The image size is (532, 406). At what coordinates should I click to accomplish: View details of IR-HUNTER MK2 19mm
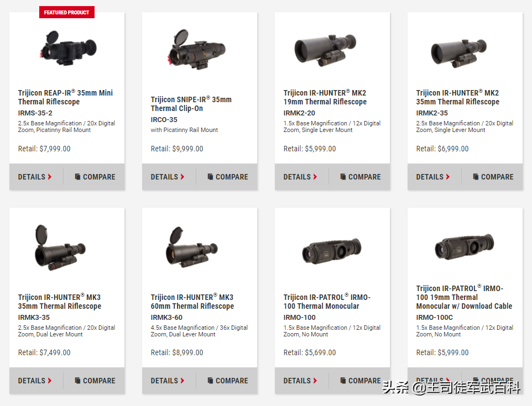click(300, 177)
